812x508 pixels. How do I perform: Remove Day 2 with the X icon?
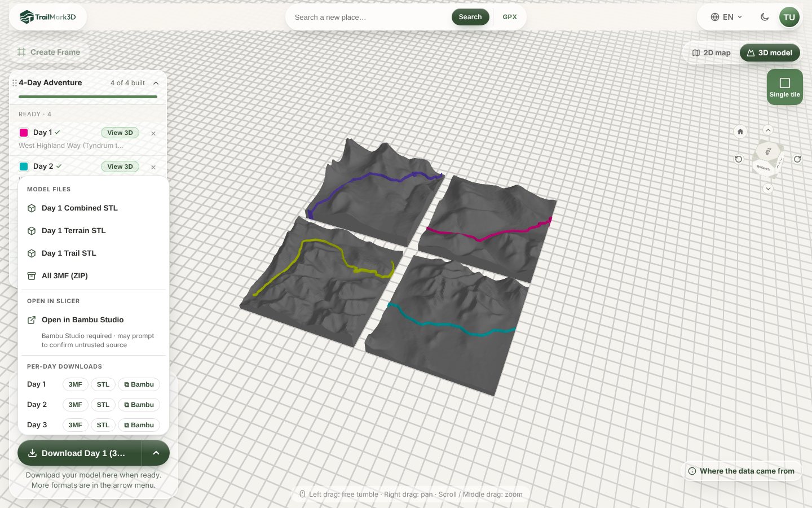pyautogui.click(x=153, y=167)
